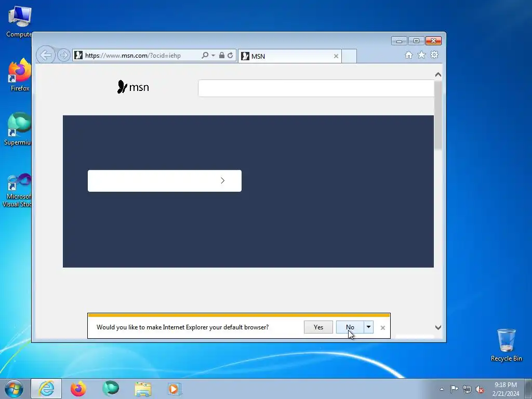Click Show desktop button at taskbar end

(528, 389)
